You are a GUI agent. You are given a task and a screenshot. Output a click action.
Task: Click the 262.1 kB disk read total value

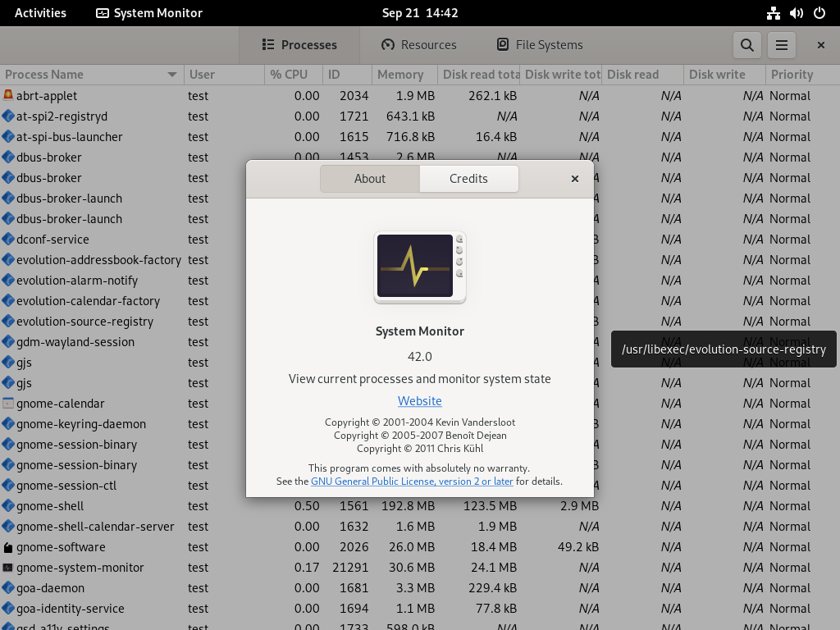pyautogui.click(x=492, y=95)
